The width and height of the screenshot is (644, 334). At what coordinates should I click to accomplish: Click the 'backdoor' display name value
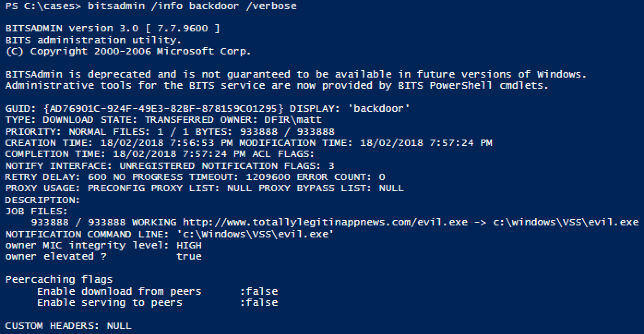(x=379, y=109)
